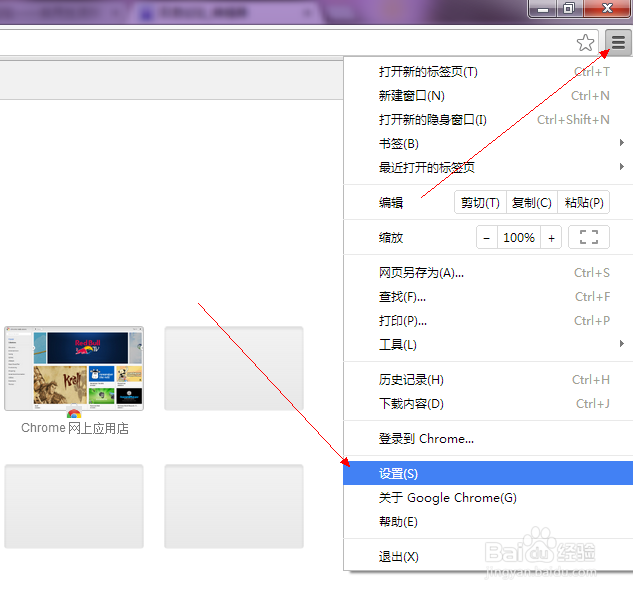The image size is (633, 594).
Task: Open 设置(S) in the menu
Action: point(488,473)
